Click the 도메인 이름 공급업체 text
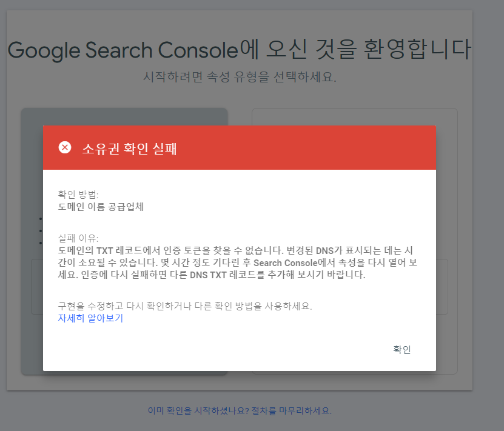Viewport: 504px width, 431px height. tap(101, 207)
